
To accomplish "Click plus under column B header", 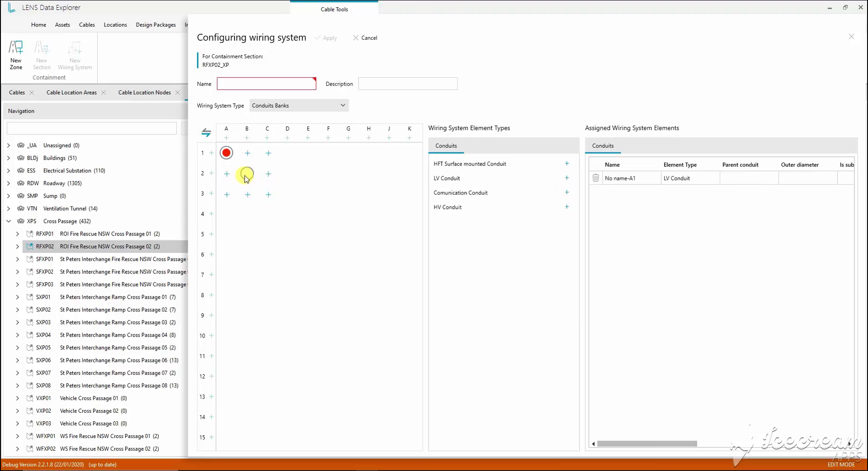I will [247, 138].
